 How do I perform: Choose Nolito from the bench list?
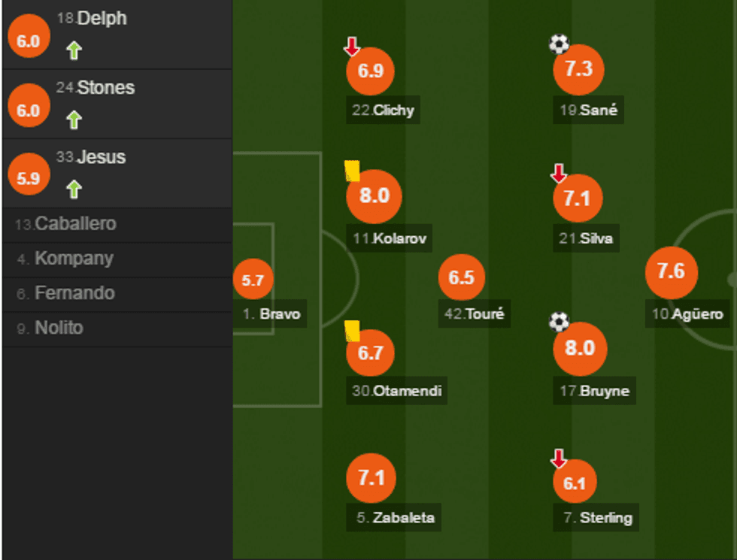[59, 328]
